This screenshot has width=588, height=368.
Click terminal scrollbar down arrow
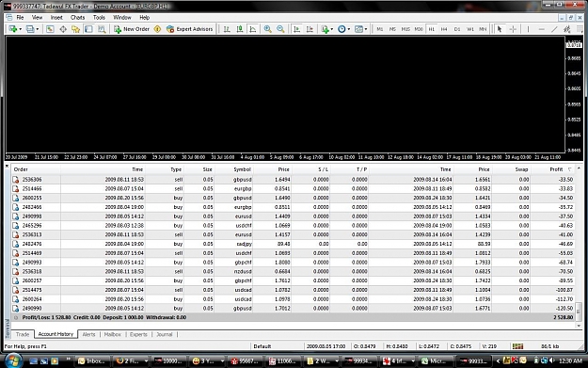[x=579, y=326]
